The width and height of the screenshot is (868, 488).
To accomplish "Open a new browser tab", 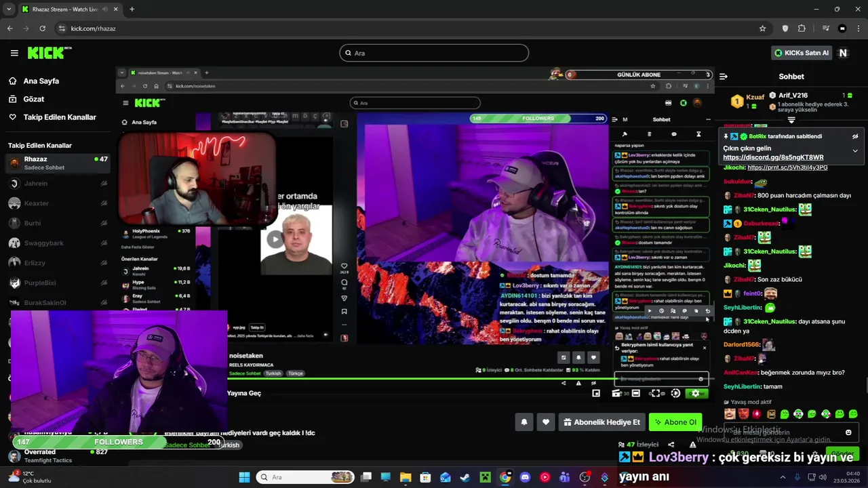I will (x=132, y=9).
